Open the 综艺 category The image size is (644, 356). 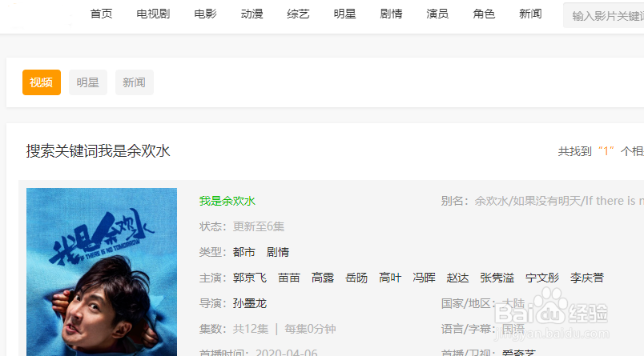298,14
